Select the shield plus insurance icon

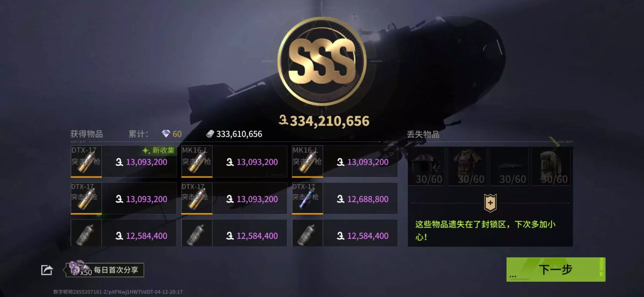[x=490, y=203]
